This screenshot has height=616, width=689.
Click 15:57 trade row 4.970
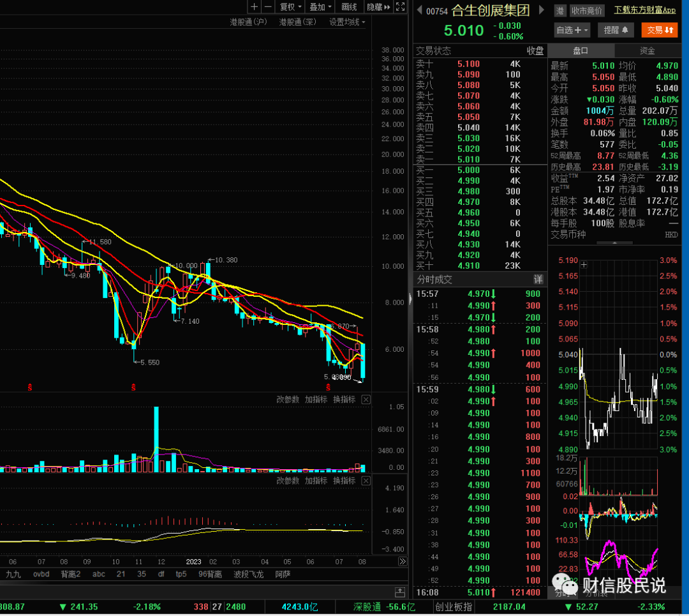480,294
